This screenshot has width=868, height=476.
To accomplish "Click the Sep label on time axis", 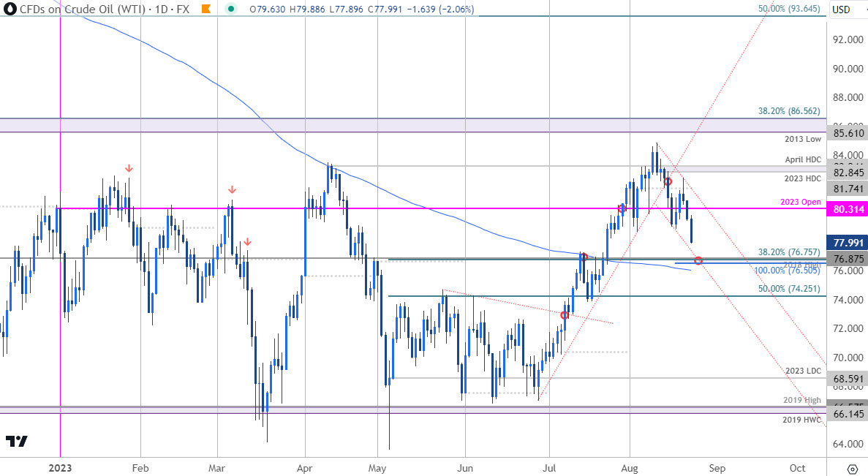I will click(717, 468).
